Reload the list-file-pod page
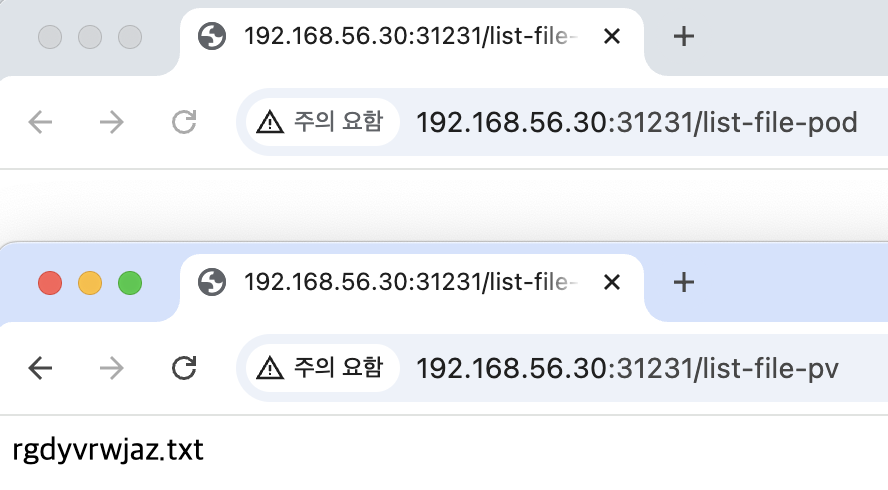 (x=184, y=122)
